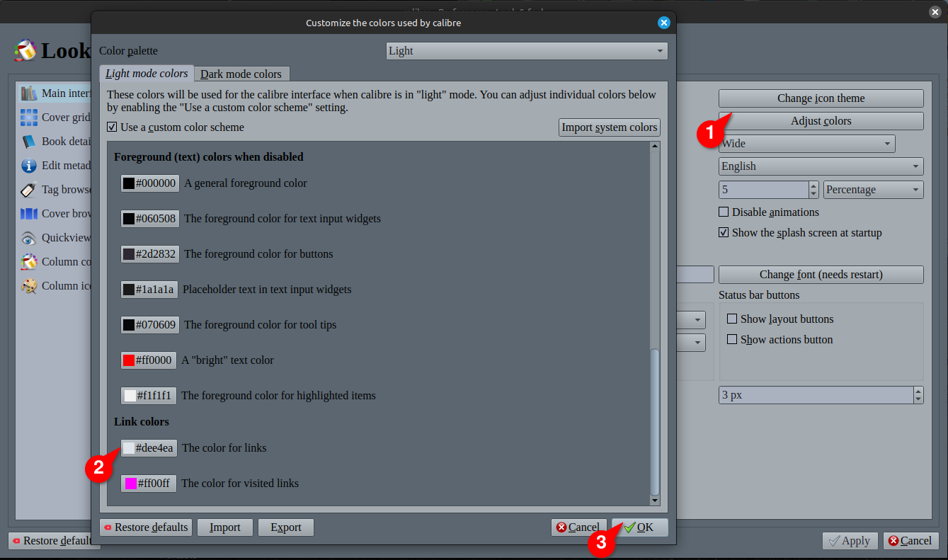The image size is (948, 560).
Task: Click Apply in the Preferences window
Action: pyautogui.click(x=850, y=541)
